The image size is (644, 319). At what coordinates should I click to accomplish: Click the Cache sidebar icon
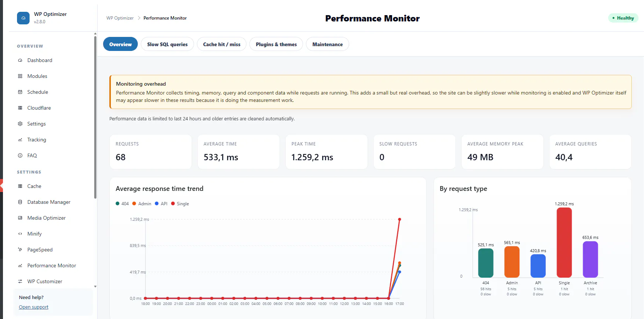pos(20,186)
